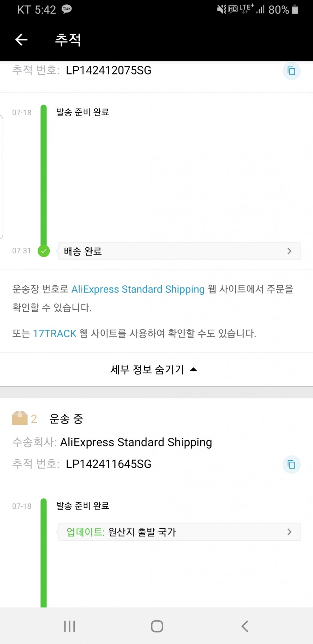Tap the 07-31 delivery date marker
The height and width of the screenshot is (644, 313).
click(x=22, y=251)
